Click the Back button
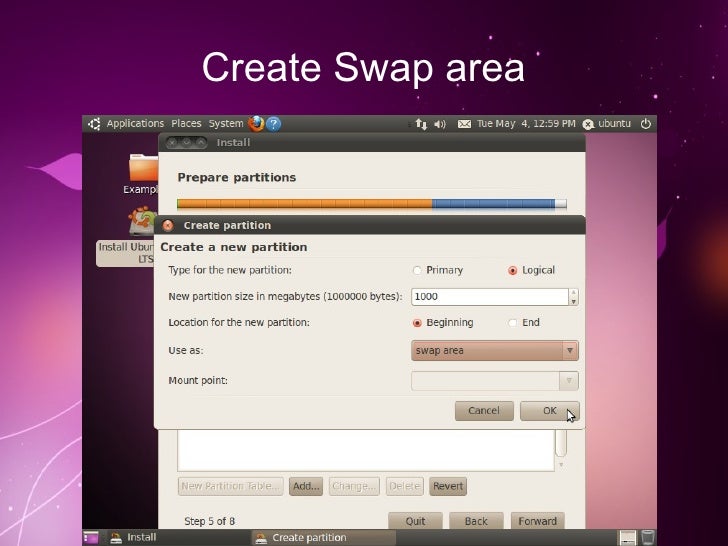This screenshot has height=546, width=728. tap(476, 521)
